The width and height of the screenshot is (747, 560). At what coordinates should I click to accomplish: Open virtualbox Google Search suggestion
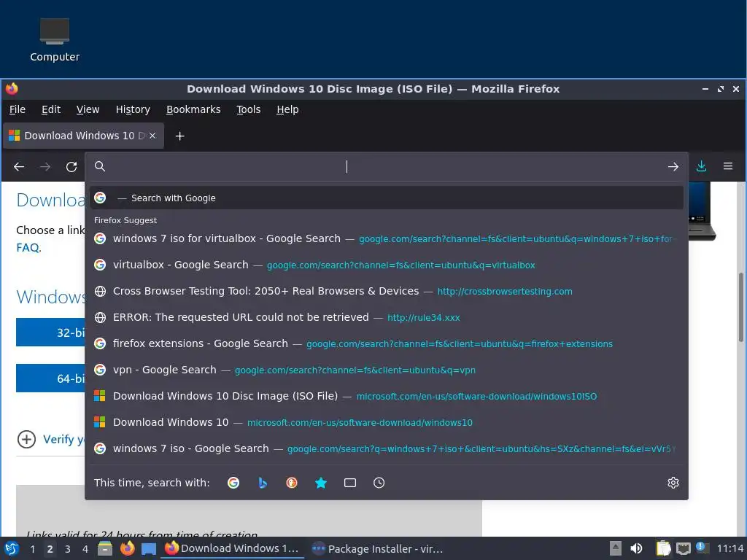coord(387,265)
